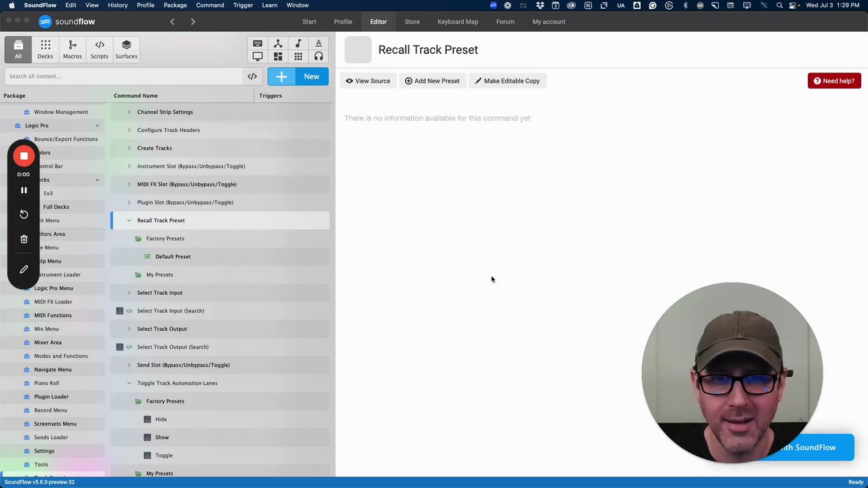Select the keyboard filter icon
The height and width of the screenshot is (488, 868).
pyautogui.click(x=258, y=44)
